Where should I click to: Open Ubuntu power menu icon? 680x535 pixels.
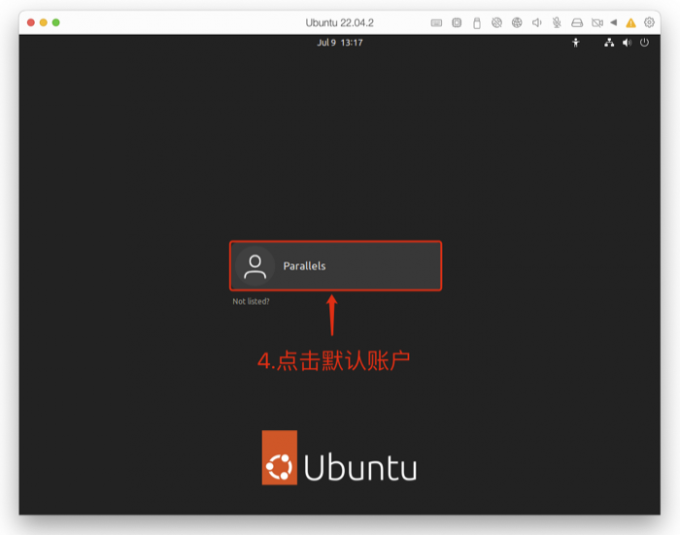[x=644, y=42]
